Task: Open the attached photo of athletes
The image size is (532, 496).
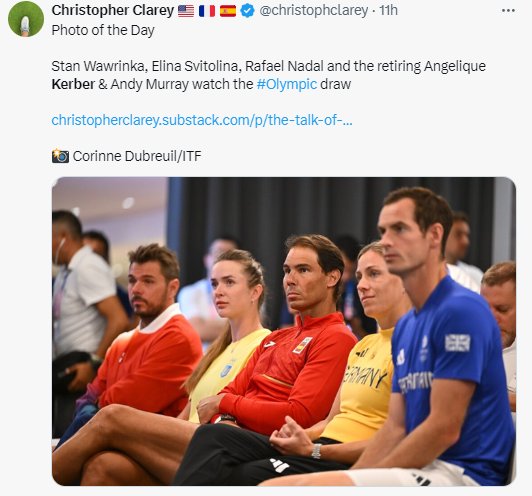Action: click(x=284, y=331)
